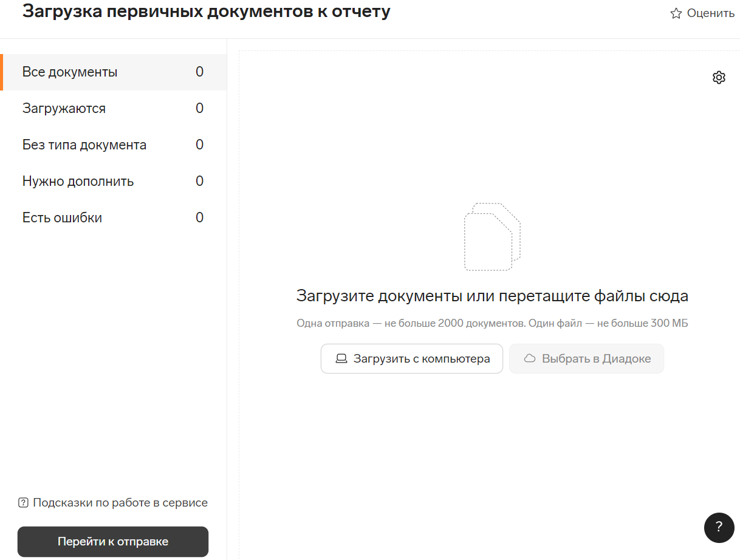740x560 pixels.
Task: Choose the Выбрать в Диадоке button label
Action: (596, 359)
